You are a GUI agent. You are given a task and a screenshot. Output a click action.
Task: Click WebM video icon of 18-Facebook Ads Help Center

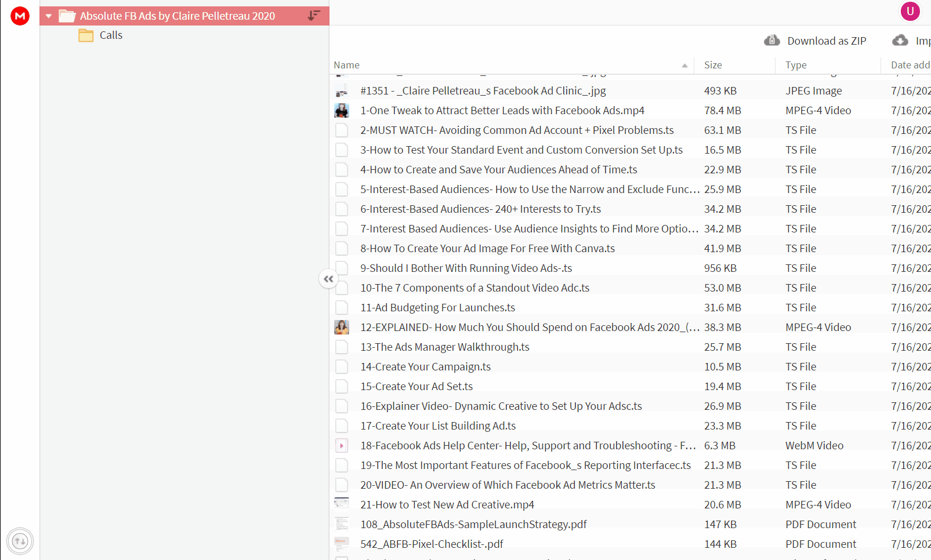tap(342, 446)
